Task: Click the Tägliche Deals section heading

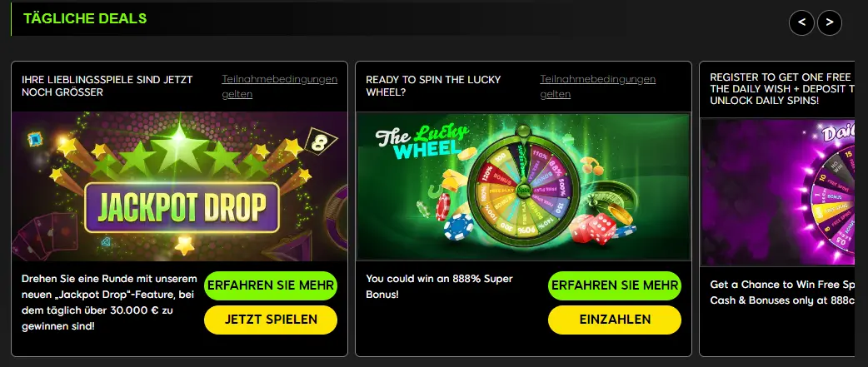Action: (x=85, y=18)
